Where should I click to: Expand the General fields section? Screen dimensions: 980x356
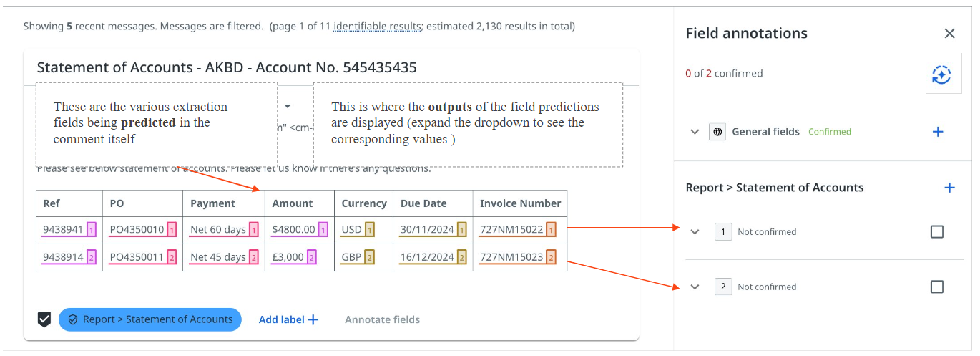(x=695, y=132)
